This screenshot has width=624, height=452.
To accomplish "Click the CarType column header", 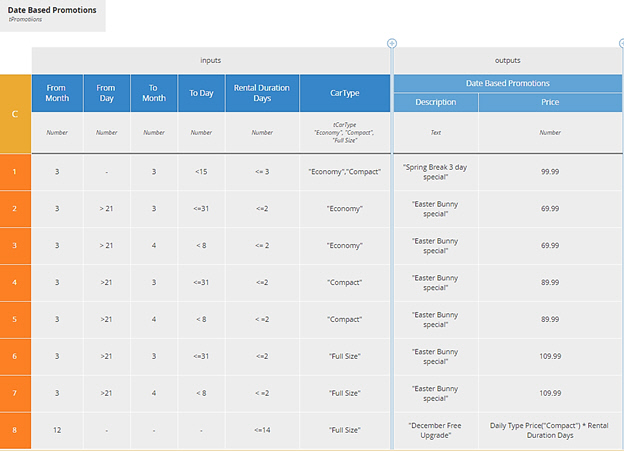I will point(345,93).
